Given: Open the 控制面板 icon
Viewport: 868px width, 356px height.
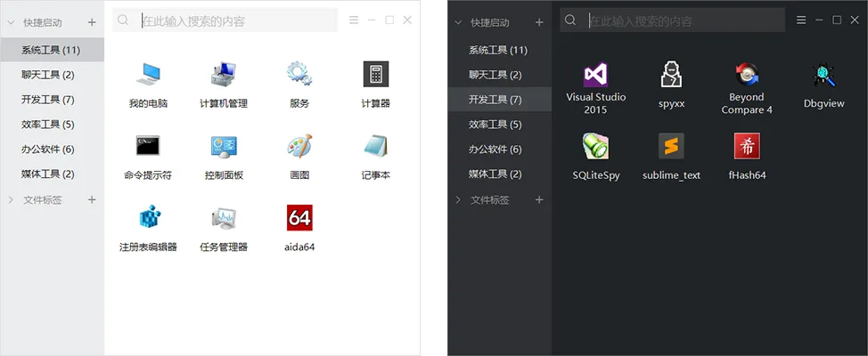Looking at the screenshot, I should (x=224, y=146).
